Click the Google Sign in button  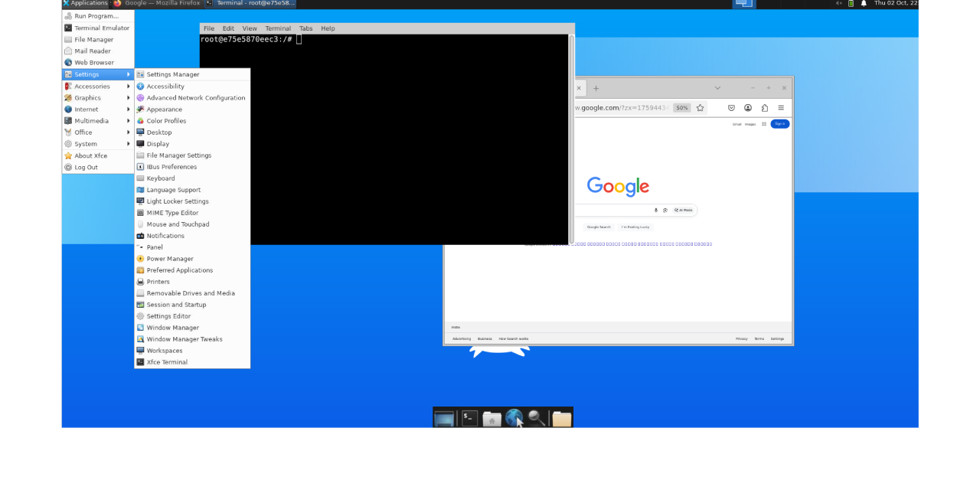[780, 123]
